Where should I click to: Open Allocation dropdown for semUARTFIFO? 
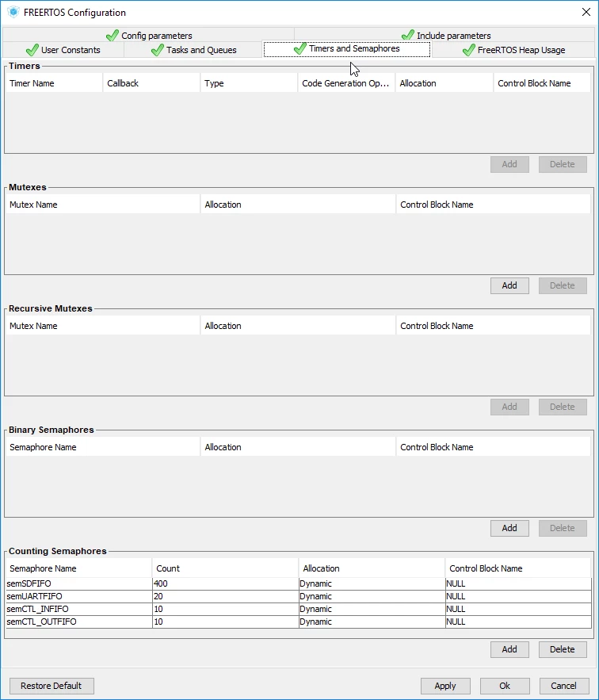coord(372,596)
